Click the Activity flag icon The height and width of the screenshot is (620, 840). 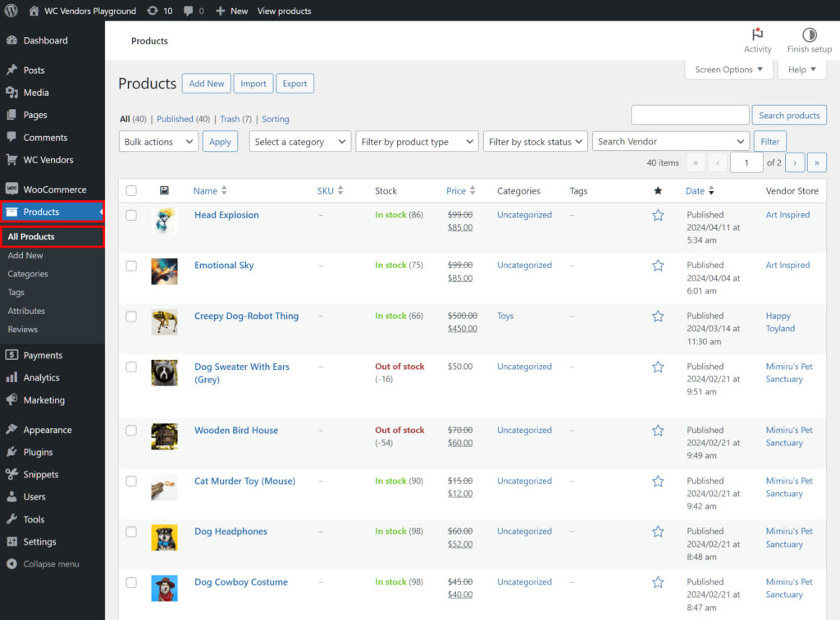pyautogui.click(x=757, y=34)
